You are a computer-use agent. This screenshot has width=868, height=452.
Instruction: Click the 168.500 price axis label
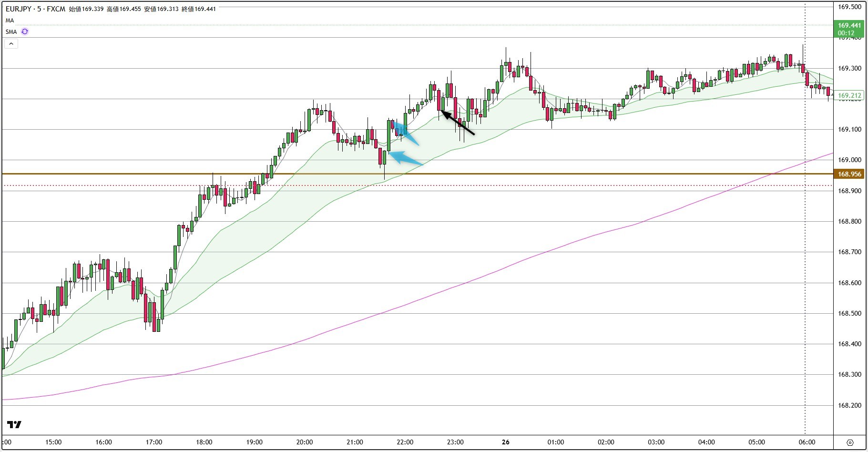click(849, 313)
